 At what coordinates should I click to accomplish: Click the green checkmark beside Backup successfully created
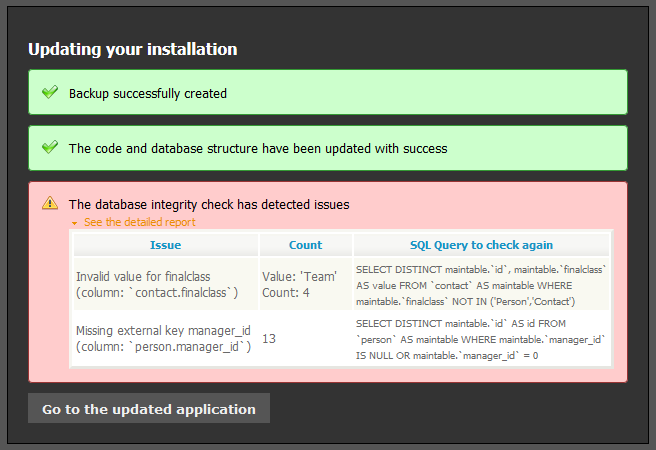coord(49,93)
